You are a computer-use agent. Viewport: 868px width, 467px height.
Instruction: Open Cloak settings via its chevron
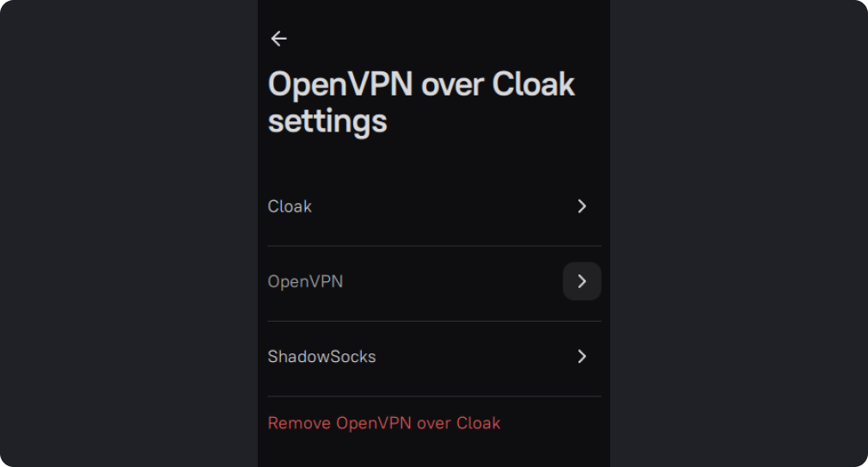point(582,206)
